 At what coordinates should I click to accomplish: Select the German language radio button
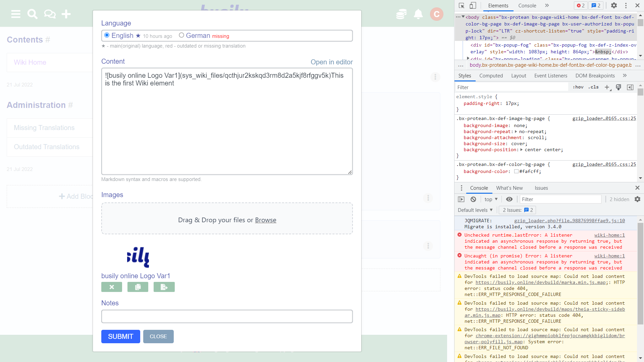pos(181,35)
